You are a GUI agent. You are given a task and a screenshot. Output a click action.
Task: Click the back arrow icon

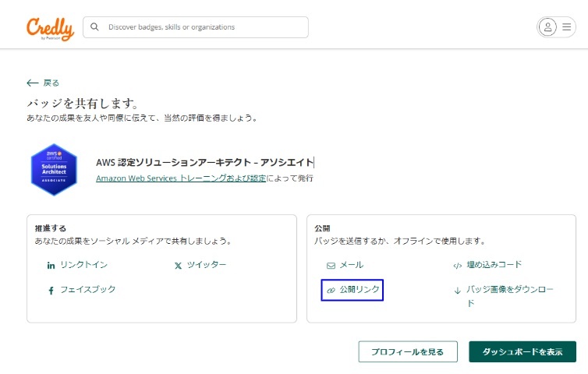(x=33, y=83)
